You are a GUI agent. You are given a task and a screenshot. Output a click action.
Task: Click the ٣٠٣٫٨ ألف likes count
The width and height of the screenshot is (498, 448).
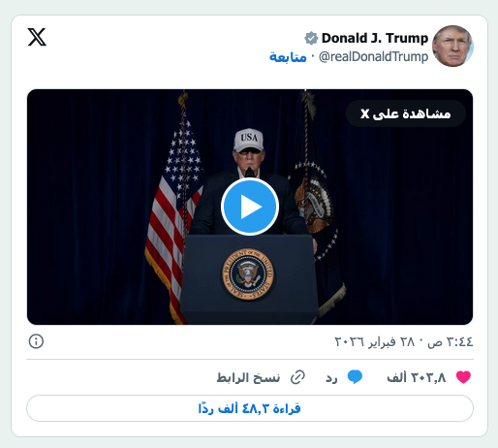pyautogui.click(x=417, y=377)
